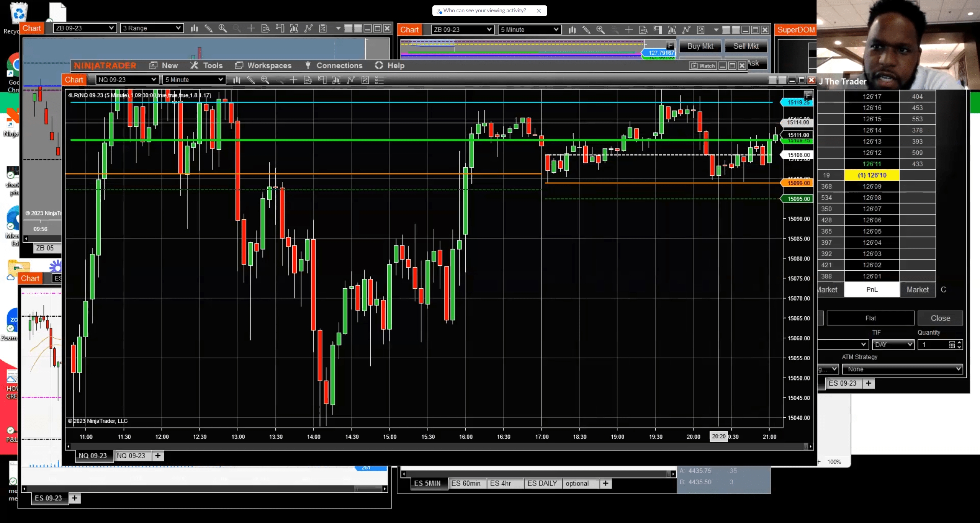Open TIF DAY dropdown in SuperDOM
The height and width of the screenshot is (523, 980).
tap(893, 345)
